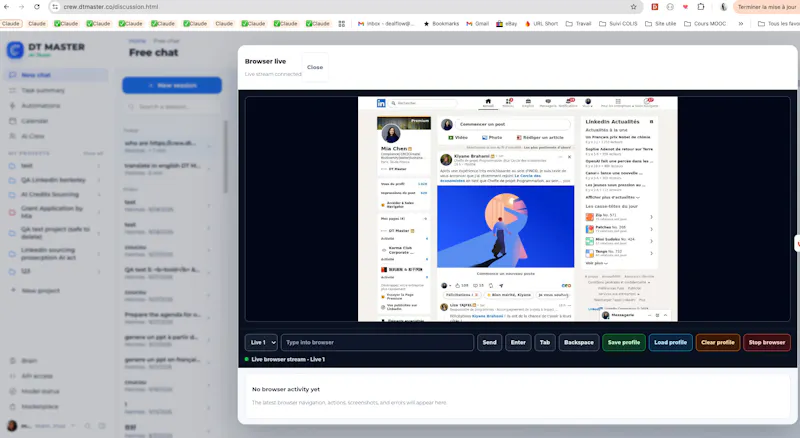Open LinkedIn Notifications bell
This screenshot has height=438, width=800.
point(568,103)
